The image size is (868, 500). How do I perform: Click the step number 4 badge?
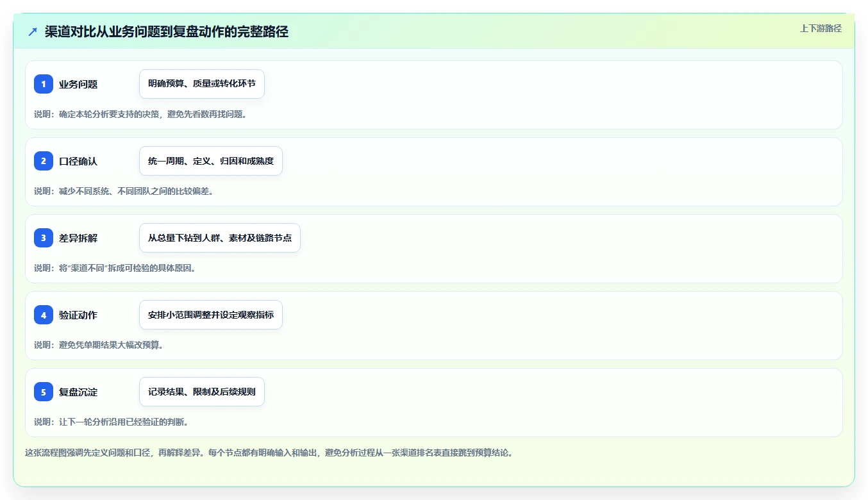pyautogui.click(x=44, y=315)
